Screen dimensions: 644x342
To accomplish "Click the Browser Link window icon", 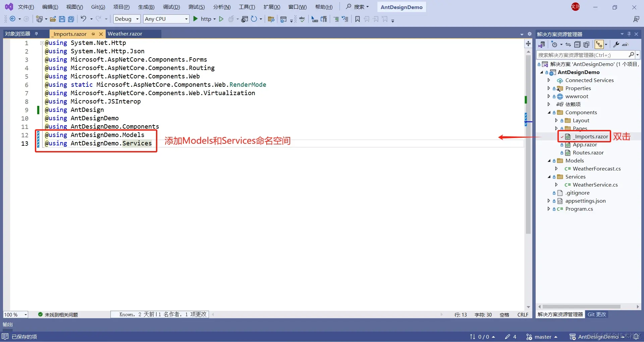I will [245, 19].
